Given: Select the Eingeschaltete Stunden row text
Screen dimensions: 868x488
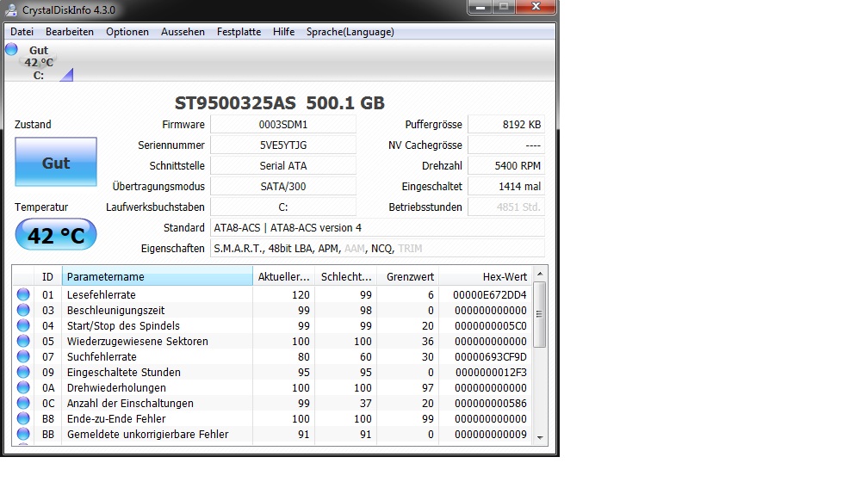Looking at the screenshot, I should (124, 373).
